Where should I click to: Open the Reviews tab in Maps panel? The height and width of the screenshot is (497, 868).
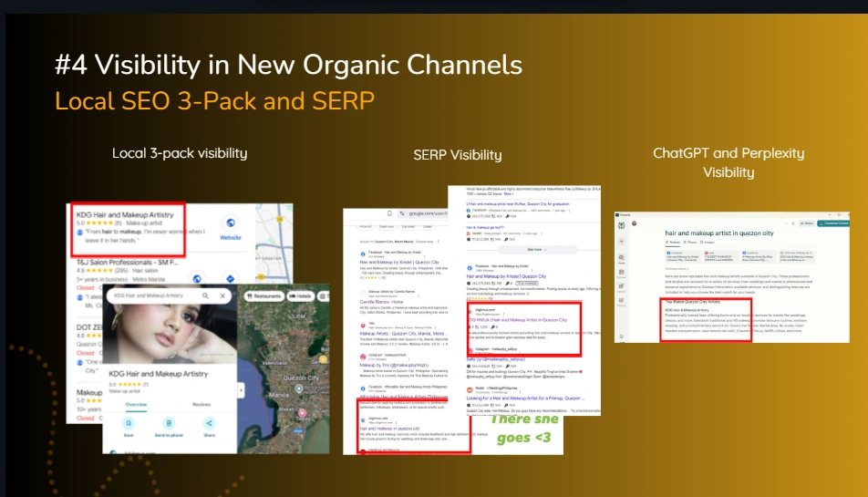(x=201, y=405)
